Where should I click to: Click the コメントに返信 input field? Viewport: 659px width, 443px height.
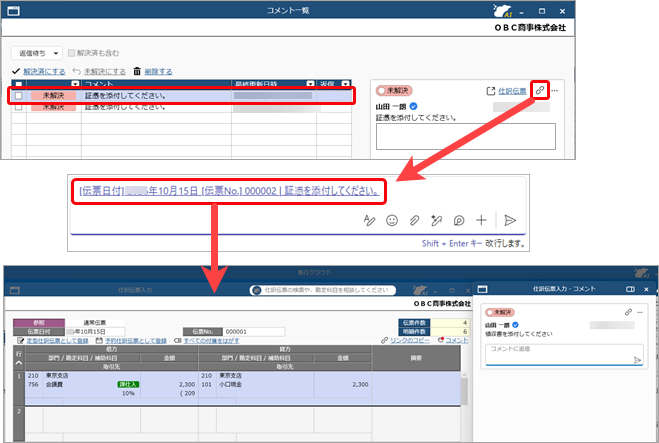564,354
